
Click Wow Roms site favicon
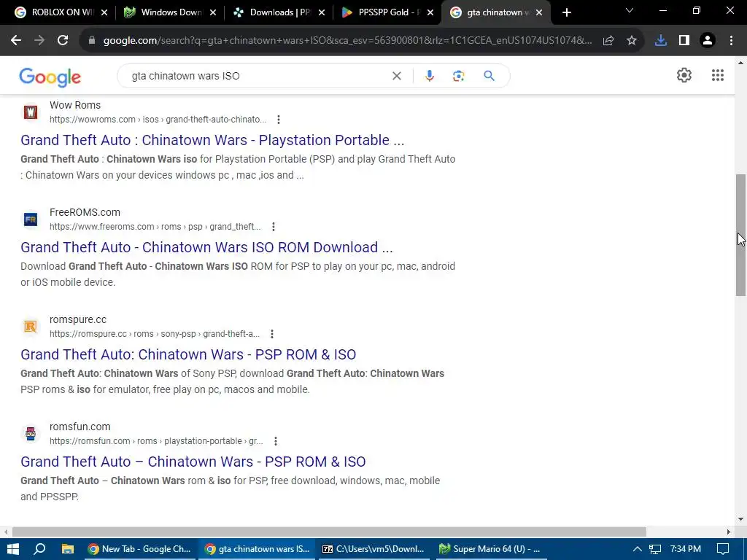[x=31, y=112]
